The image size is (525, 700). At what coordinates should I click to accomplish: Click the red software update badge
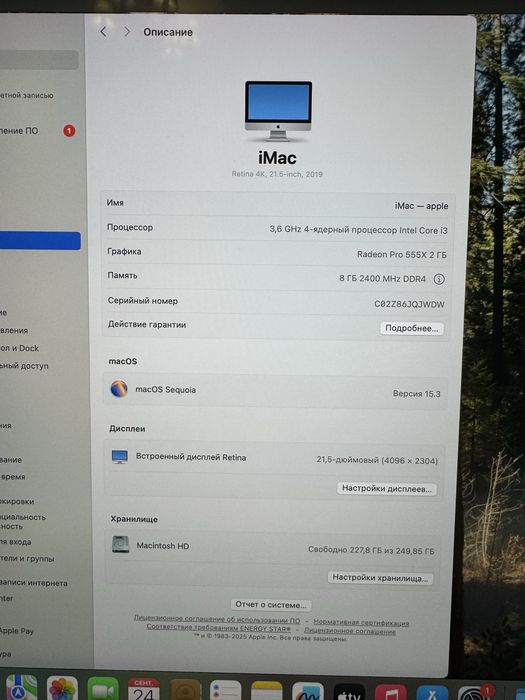(x=69, y=131)
